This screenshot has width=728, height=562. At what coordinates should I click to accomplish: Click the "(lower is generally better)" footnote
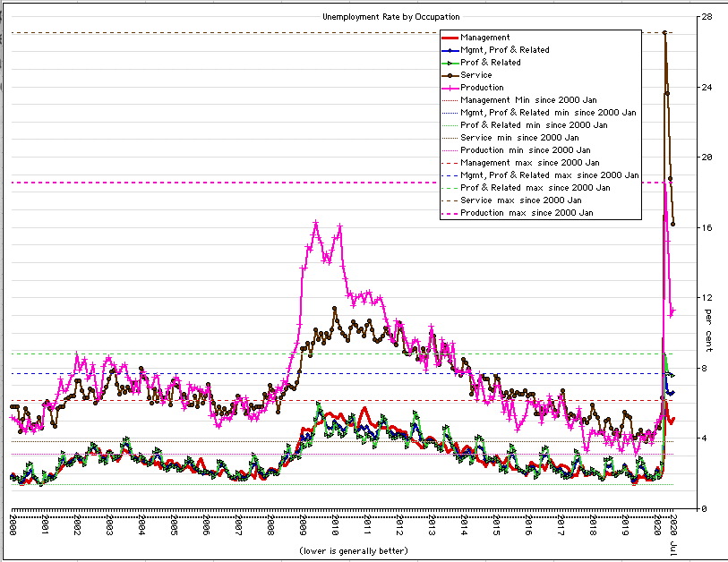click(x=353, y=549)
